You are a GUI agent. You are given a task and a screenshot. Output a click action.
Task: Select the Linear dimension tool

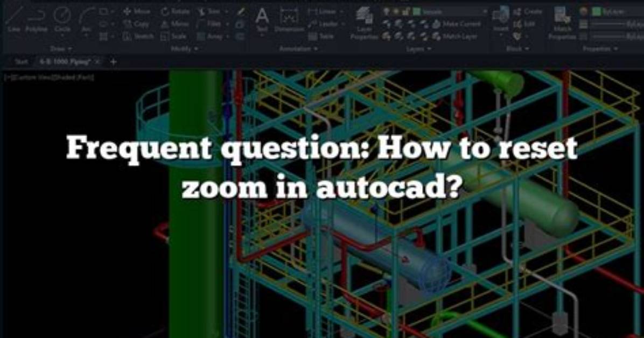coord(323,12)
